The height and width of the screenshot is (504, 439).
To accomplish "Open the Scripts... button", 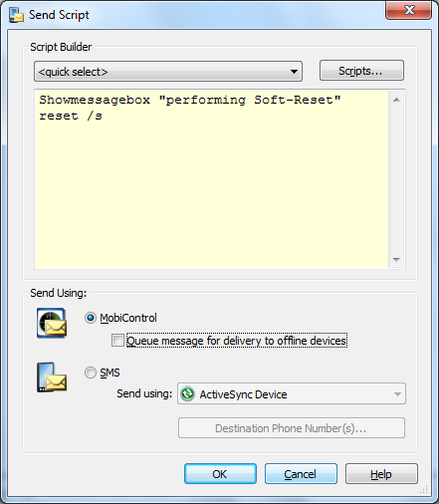I will coord(361,71).
